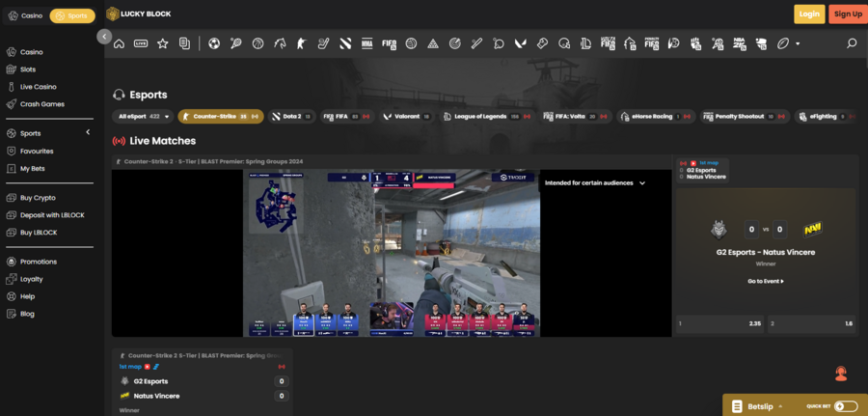Open Promotions in sidebar
The width and height of the screenshot is (868, 416).
click(x=39, y=262)
